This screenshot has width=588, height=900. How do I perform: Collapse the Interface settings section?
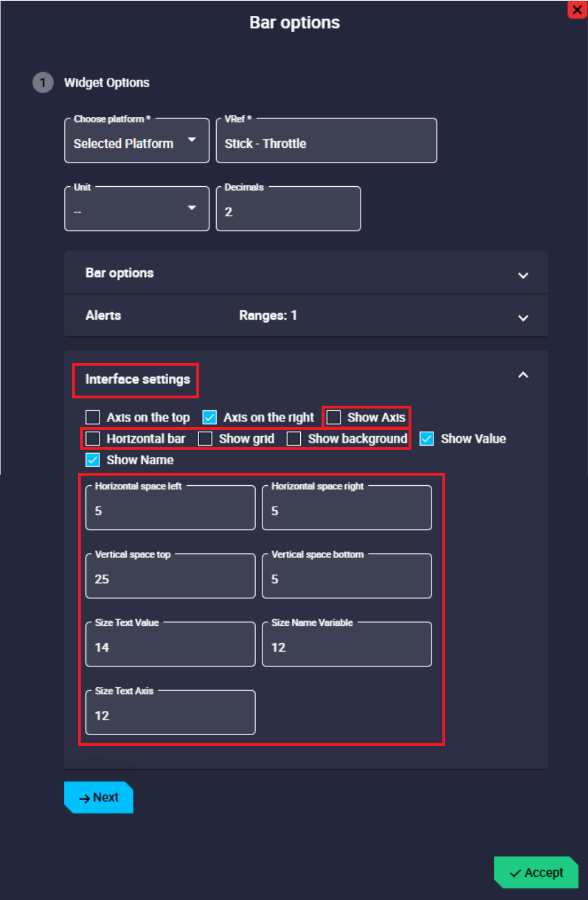click(523, 375)
